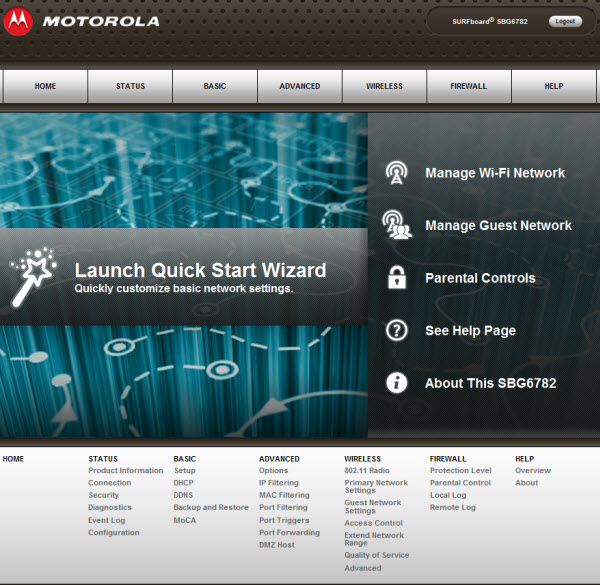
Task: Open Backup and Restore link
Action: coord(211,508)
